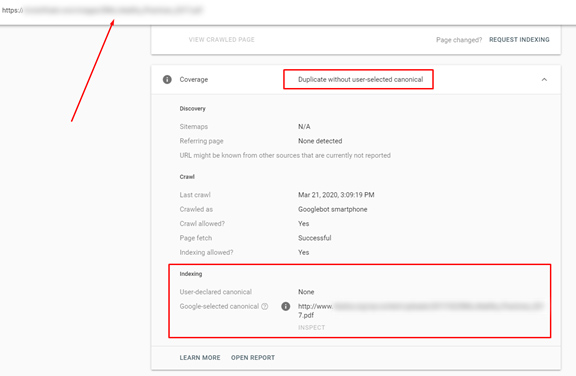Click Sitemaps value 'N/A'
Viewport: 576px width, 376px height.
pos(304,126)
